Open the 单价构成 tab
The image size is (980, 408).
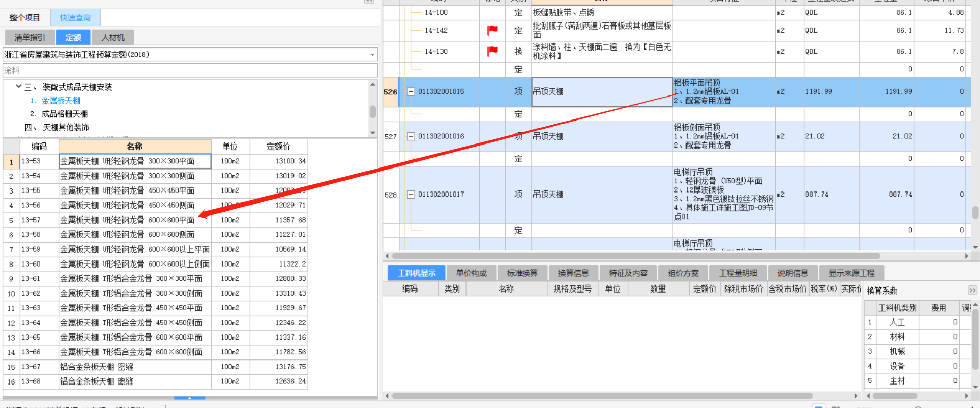471,273
